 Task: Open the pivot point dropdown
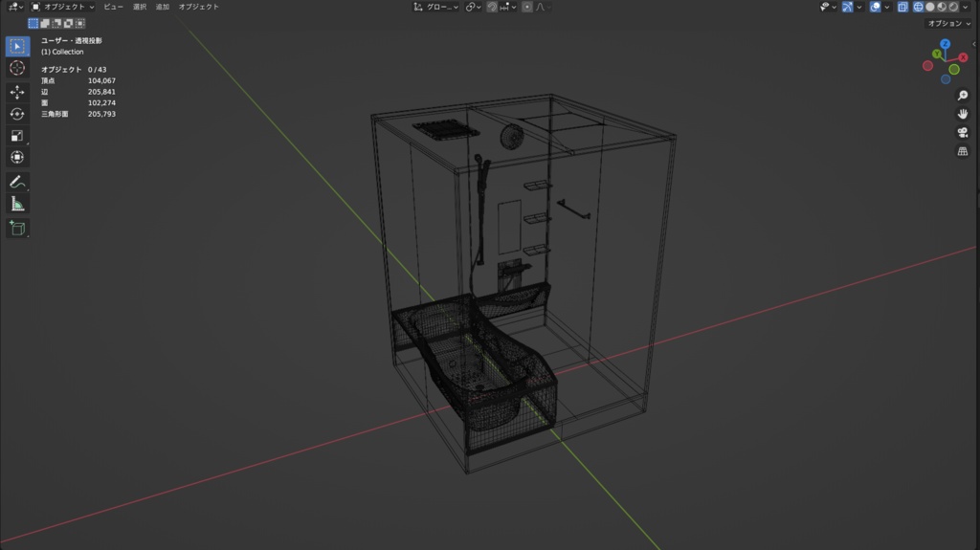click(473, 7)
